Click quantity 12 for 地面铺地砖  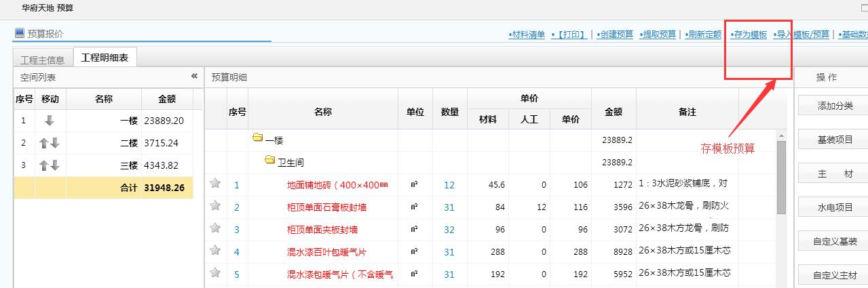point(449,184)
